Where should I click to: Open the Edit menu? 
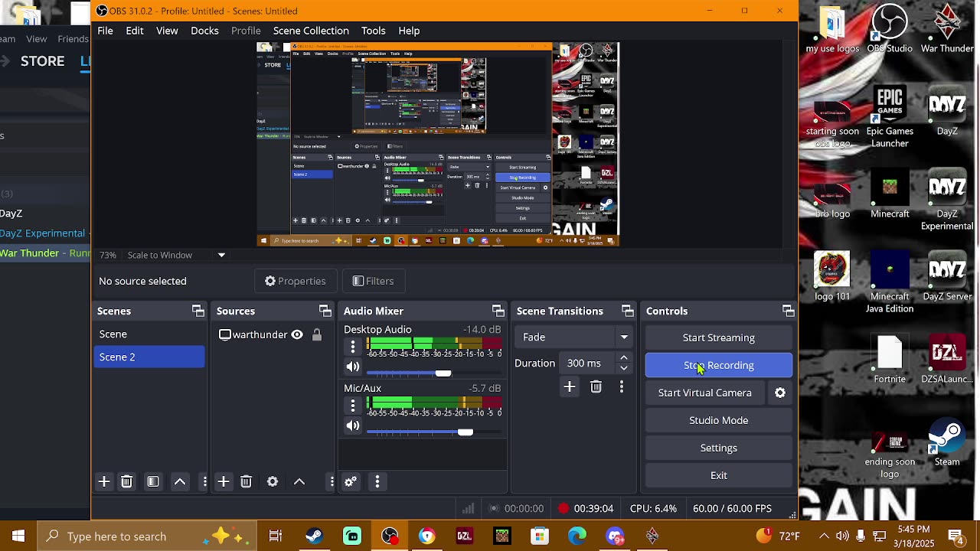(x=135, y=31)
